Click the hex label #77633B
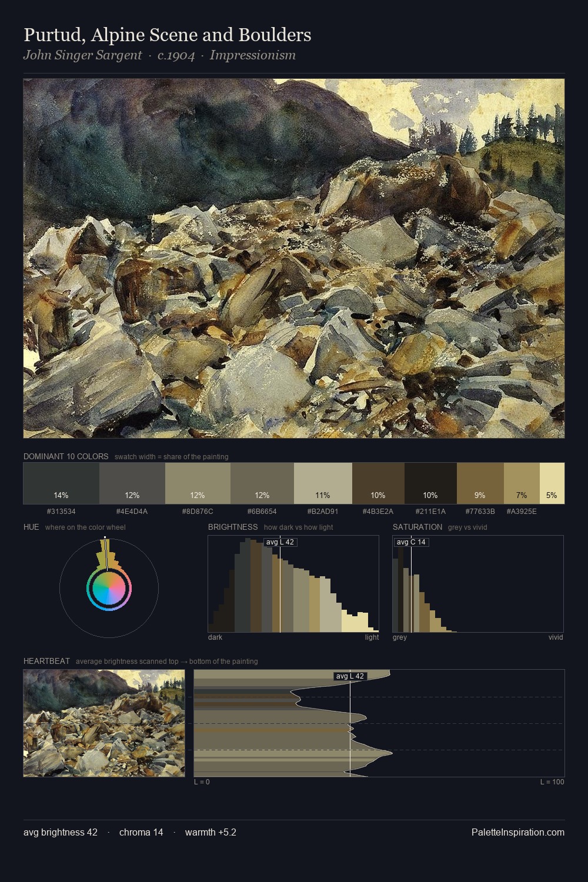The width and height of the screenshot is (588, 882). pyautogui.click(x=480, y=512)
